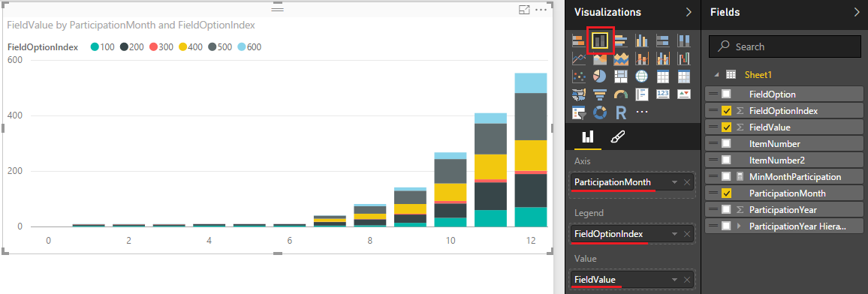Uncheck the ParticipationMonth field checkbox

point(726,193)
